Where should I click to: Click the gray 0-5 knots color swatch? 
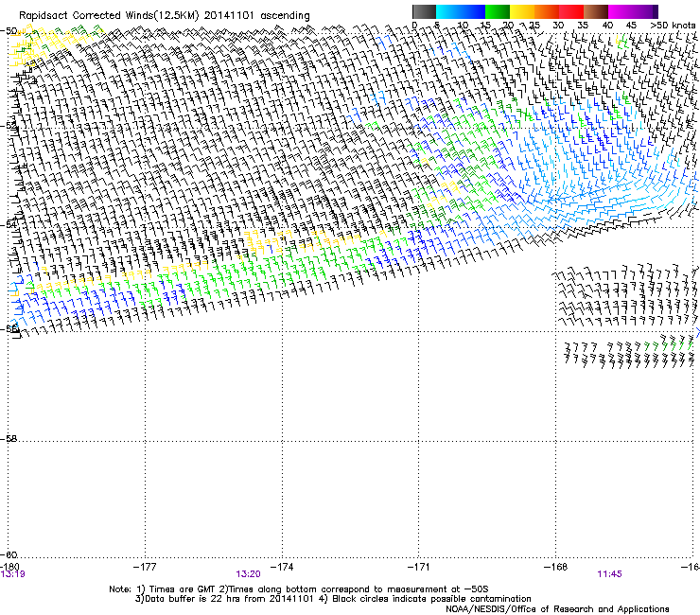pos(424,11)
